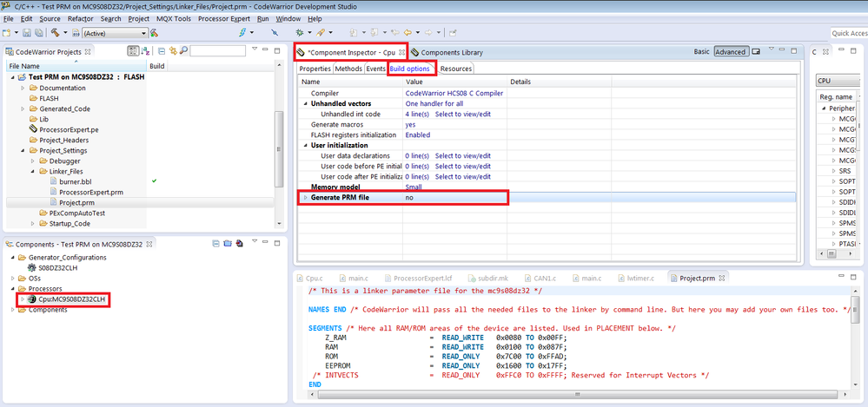Viewport: 868px width, 407px height.
Task: Click the Build hammer toolbar icon
Action: [x=55, y=33]
